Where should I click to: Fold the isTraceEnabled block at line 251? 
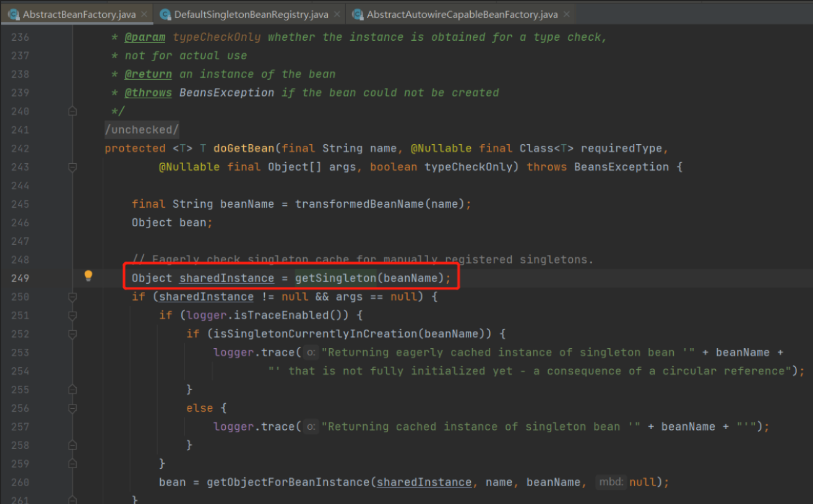click(72, 315)
